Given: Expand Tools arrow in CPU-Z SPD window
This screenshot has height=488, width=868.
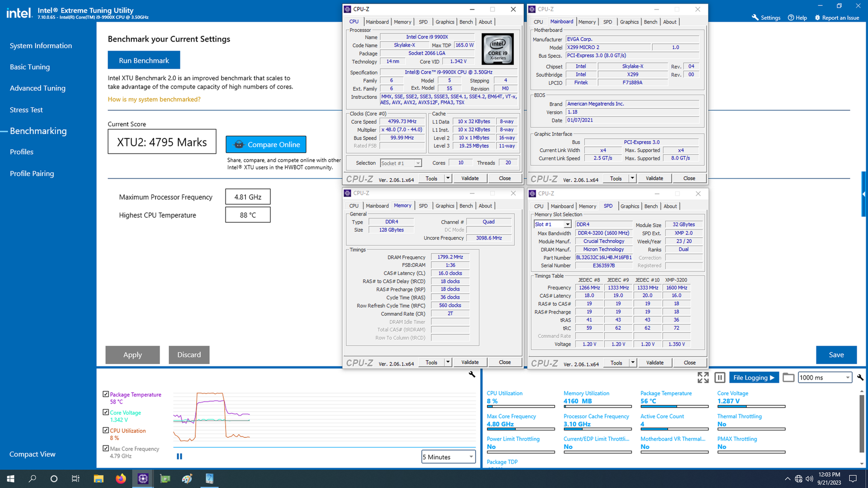Looking at the screenshot, I should click(x=633, y=362).
